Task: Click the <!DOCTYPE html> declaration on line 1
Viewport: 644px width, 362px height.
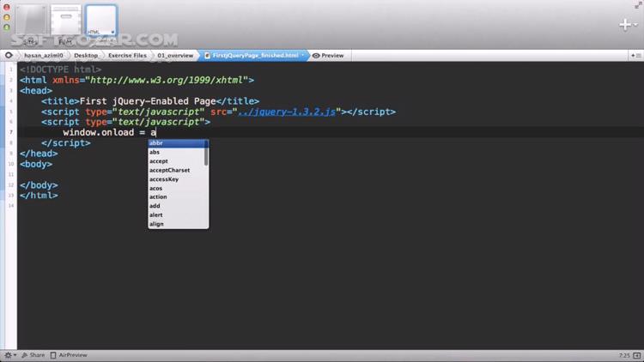Action: (60, 69)
